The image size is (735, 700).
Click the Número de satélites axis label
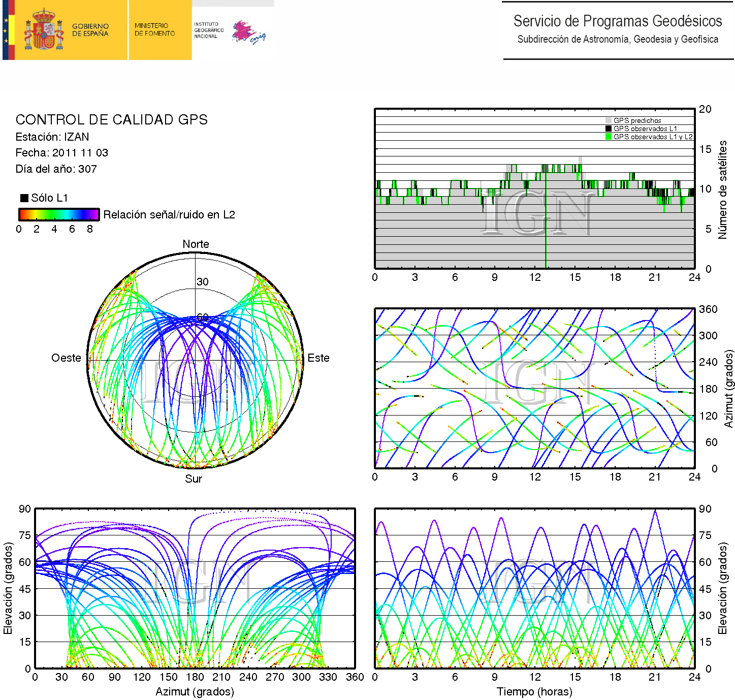click(722, 189)
